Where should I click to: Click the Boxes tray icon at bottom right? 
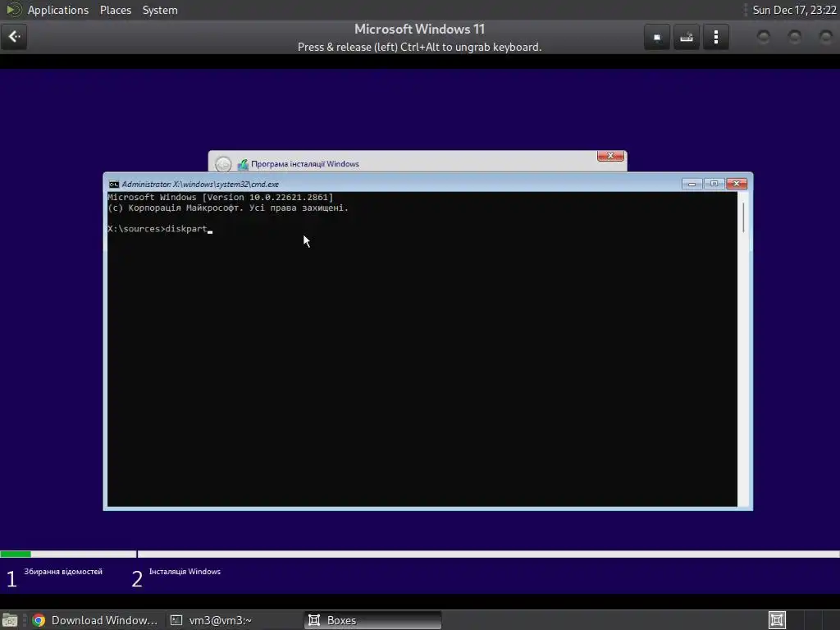[x=777, y=620]
